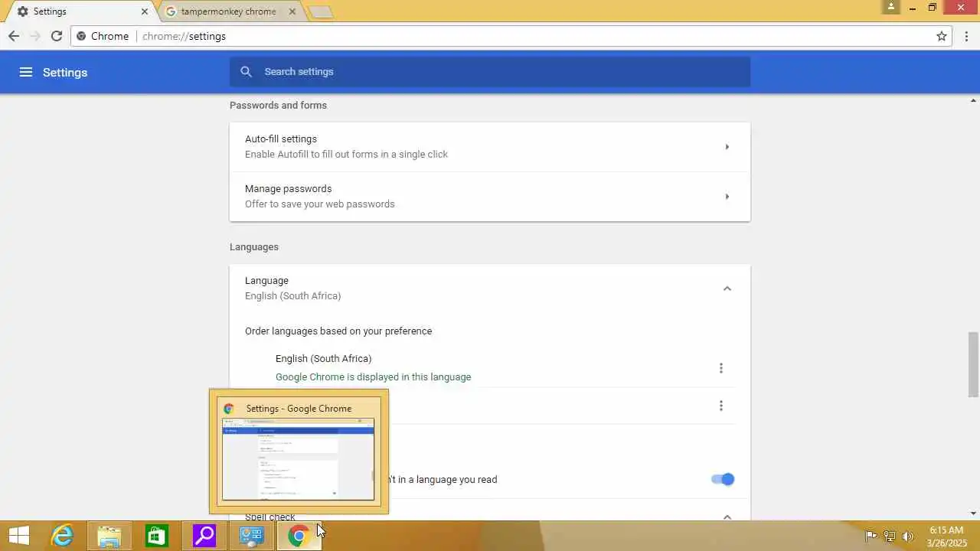Image resolution: width=980 pixels, height=551 pixels.
Task: Open Auto-fill settings row
Action: point(490,147)
